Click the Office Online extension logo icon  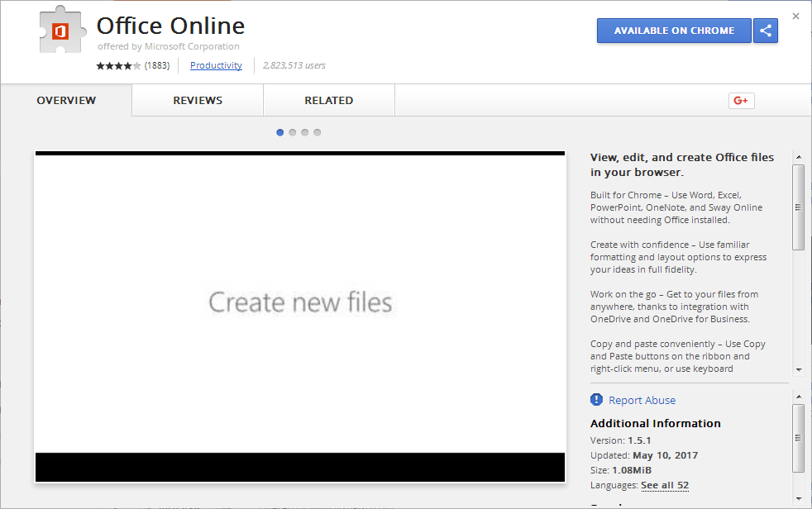(x=61, y=30)
